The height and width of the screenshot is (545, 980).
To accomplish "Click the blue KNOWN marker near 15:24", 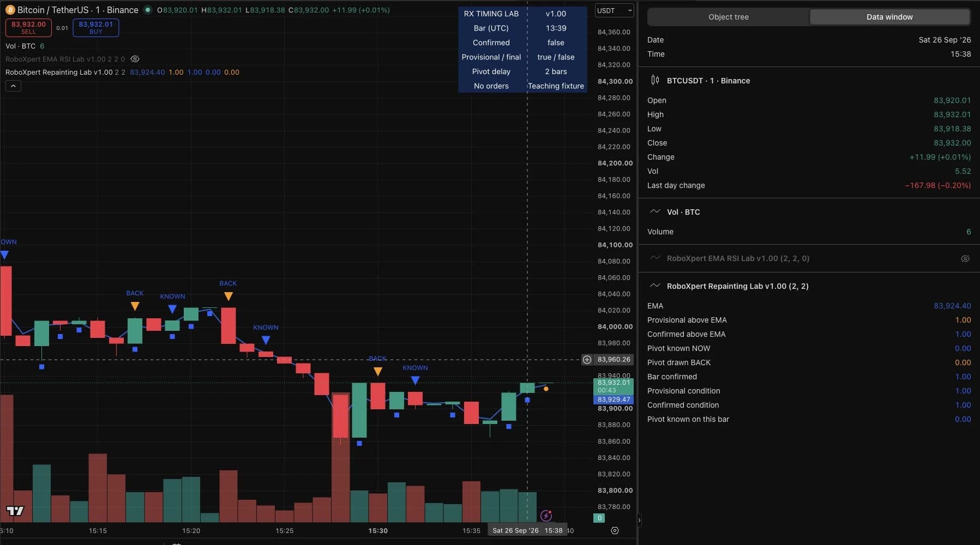I will (266, 340).
